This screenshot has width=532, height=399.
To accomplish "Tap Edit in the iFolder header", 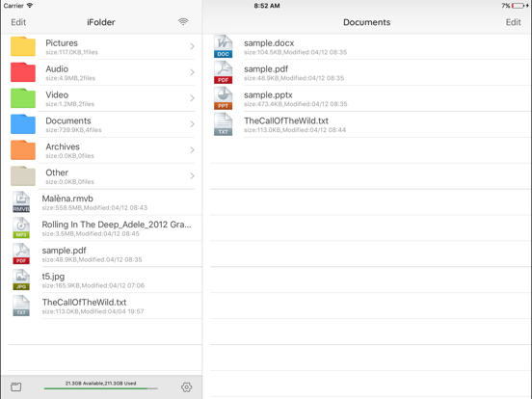I will click(18, 22).
